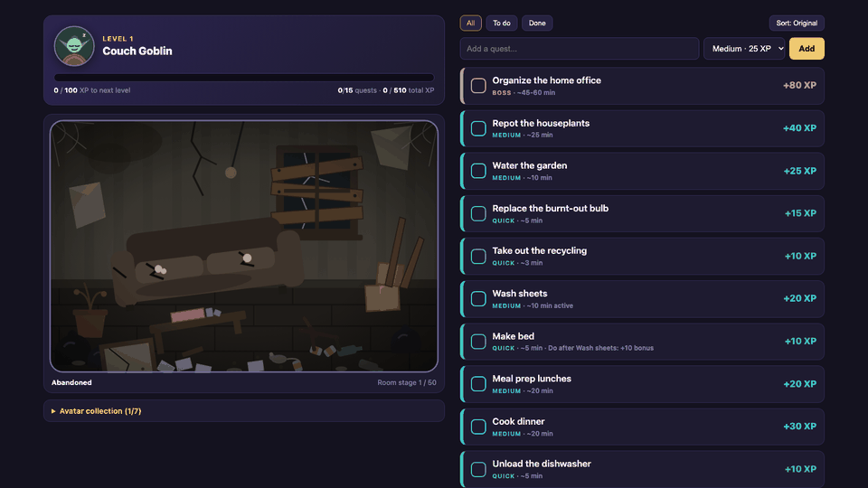Open the Medium · 25 XP difficulty dropdown
Viewport: 868px width, 488px height.
(x=745, y=49)
